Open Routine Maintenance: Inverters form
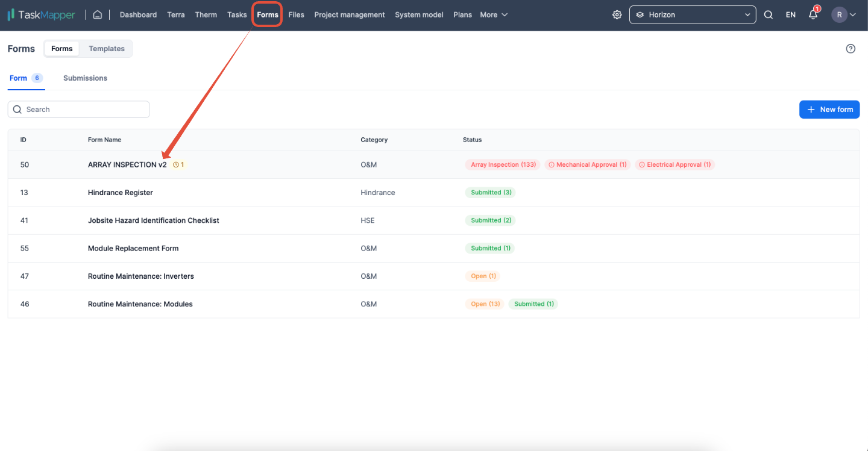This screenshot has height=451, width=868. [141, 276]
